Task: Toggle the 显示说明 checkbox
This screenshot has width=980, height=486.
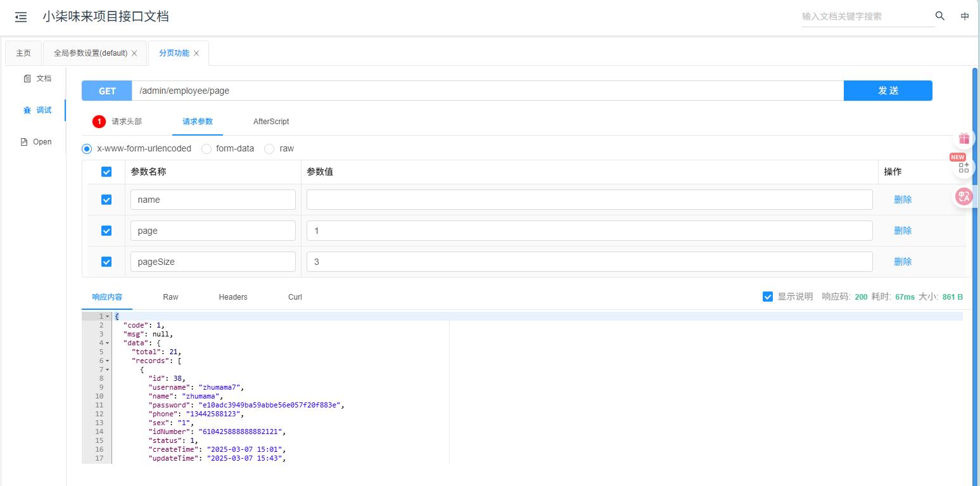Action: [768, 297]
